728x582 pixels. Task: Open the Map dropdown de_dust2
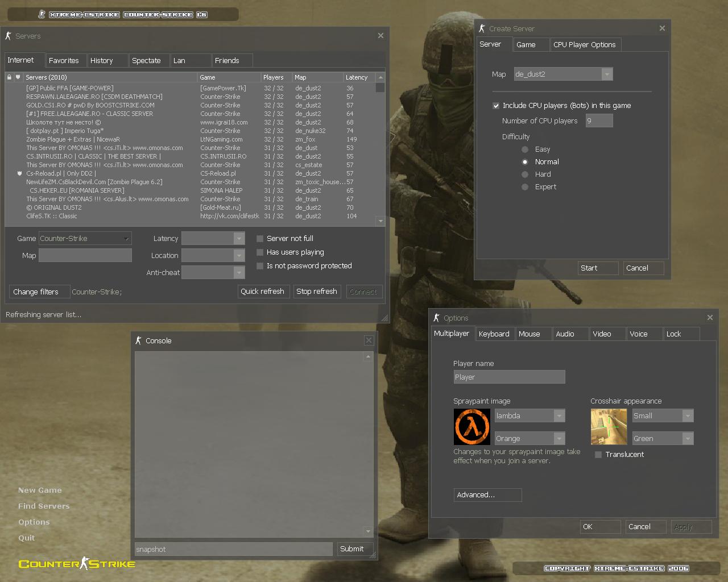pos(607,74)
